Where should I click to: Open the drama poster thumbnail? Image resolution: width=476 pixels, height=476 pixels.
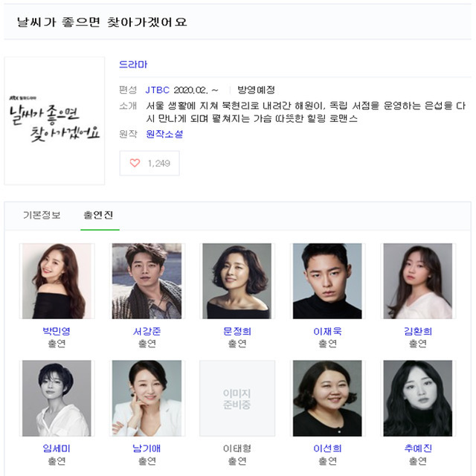pyautogui.click(x=54, y=120)
